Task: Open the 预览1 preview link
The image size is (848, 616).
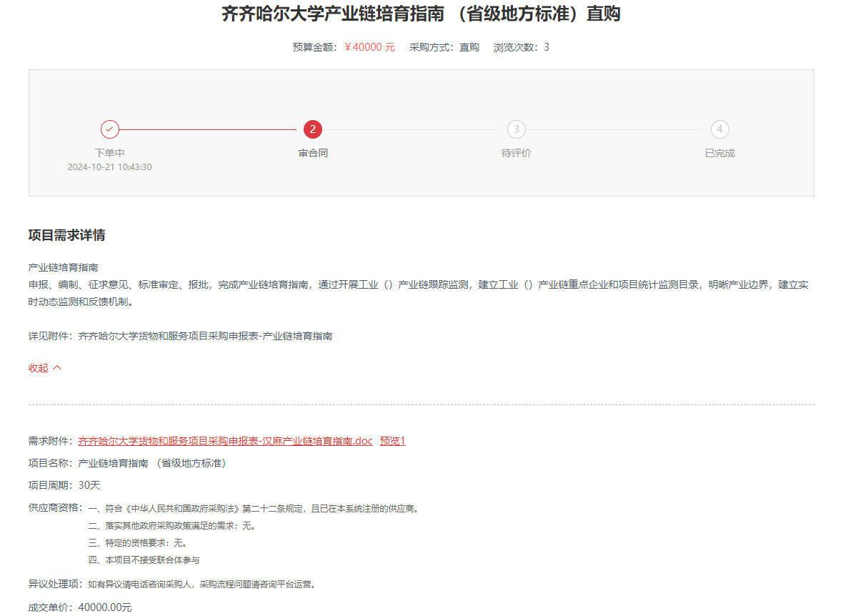Action: [392, 441]
